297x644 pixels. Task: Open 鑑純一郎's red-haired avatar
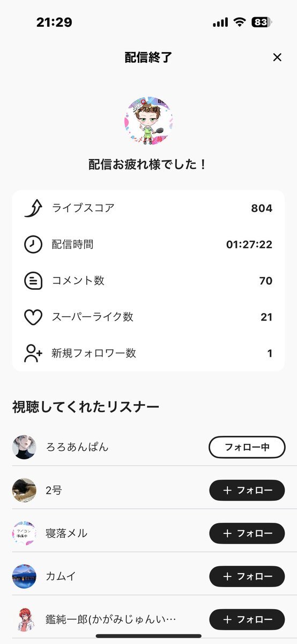coord(24,619)
